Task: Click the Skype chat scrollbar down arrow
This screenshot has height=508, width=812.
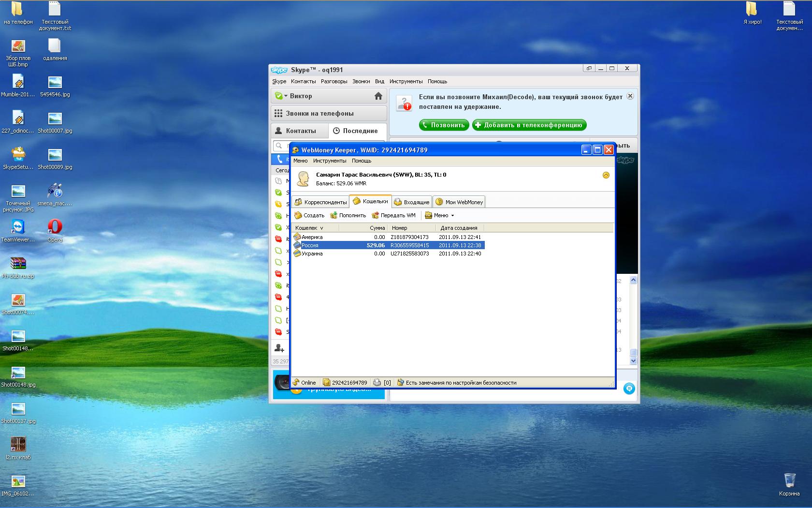Action: coord(634,361)
